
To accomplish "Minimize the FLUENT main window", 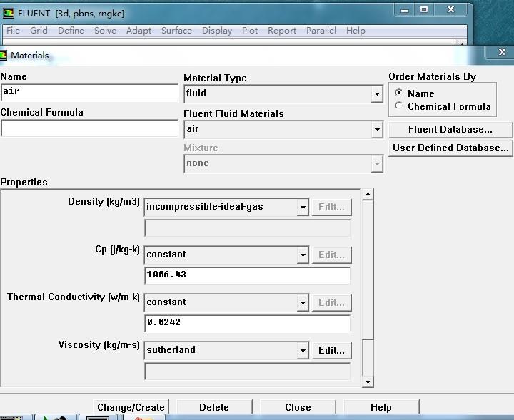I will pos(405,10).
